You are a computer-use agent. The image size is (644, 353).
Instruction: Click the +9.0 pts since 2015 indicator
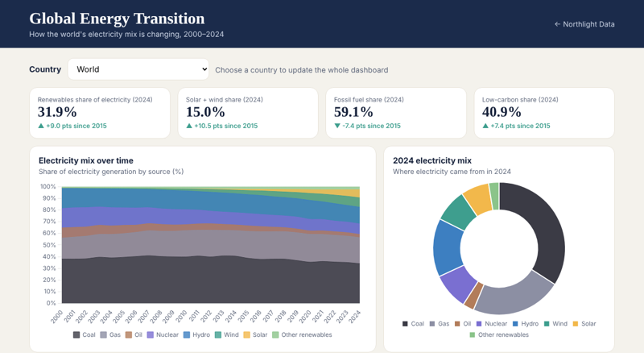click(x=72, y=126)
